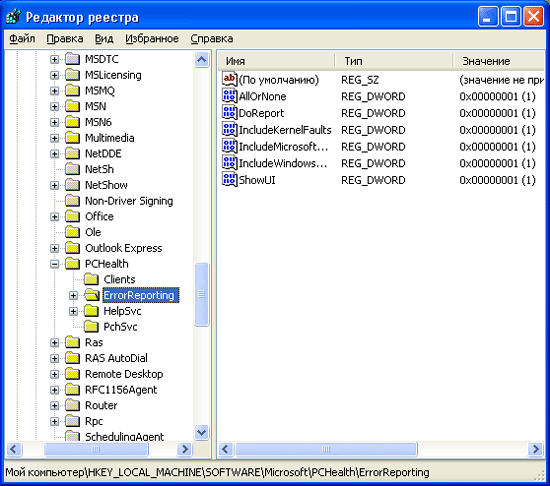550x486 pixels.
Task: Click the RFC1156Agent folder icon
Action: [73, 389]
